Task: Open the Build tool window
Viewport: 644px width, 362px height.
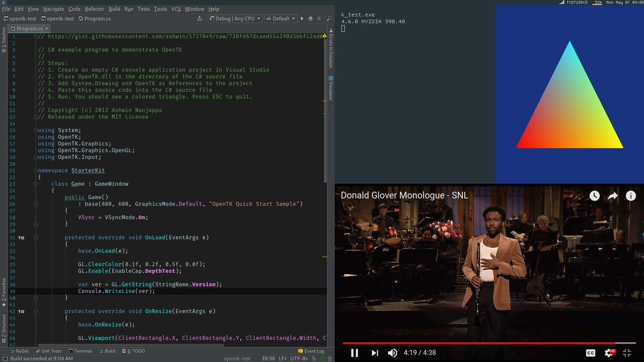Action: (107, 351)
